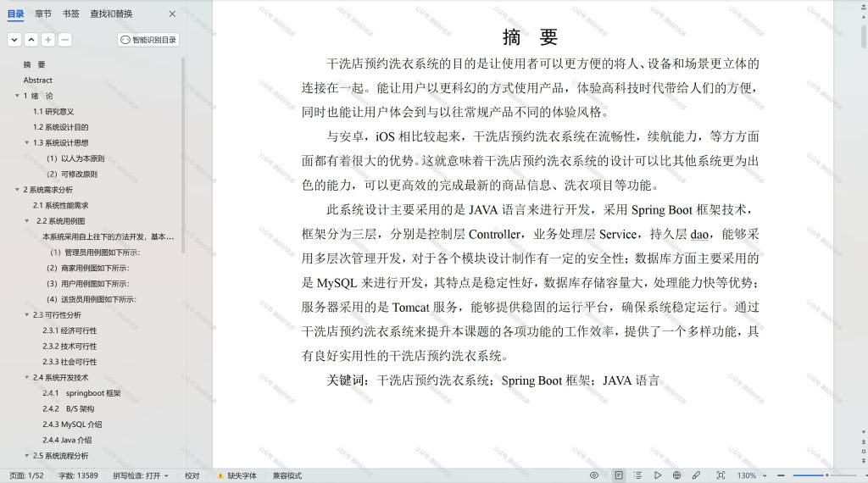Click 智能识别目录 button
Image resolution: width=868 pixels, height=483 pixels.
coord(148,40)
